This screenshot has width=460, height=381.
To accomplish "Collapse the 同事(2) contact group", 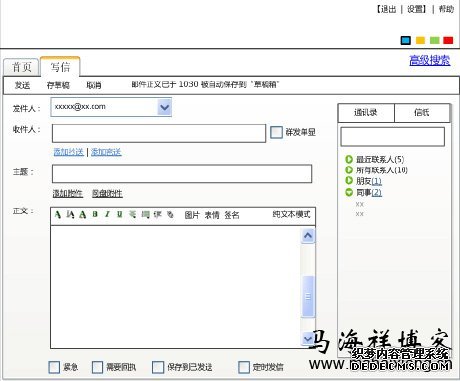I will click(x=349, y=192).
